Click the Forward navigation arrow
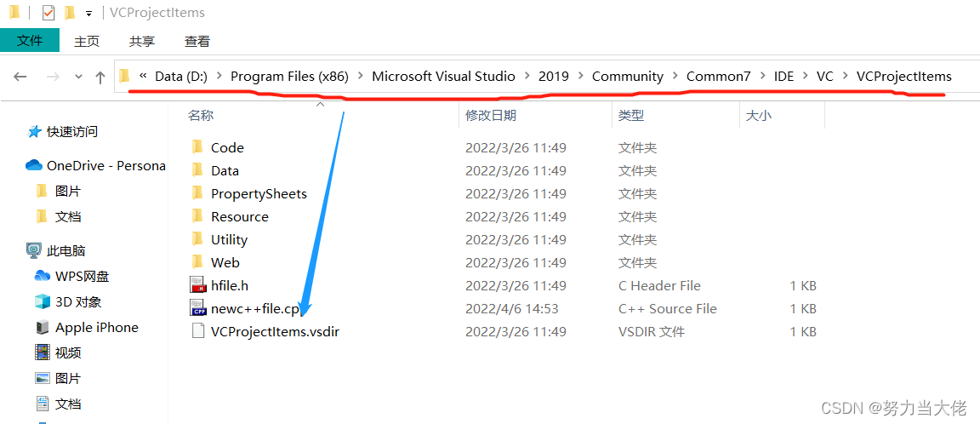Screen dimensions: 980x424 point(53,77)
